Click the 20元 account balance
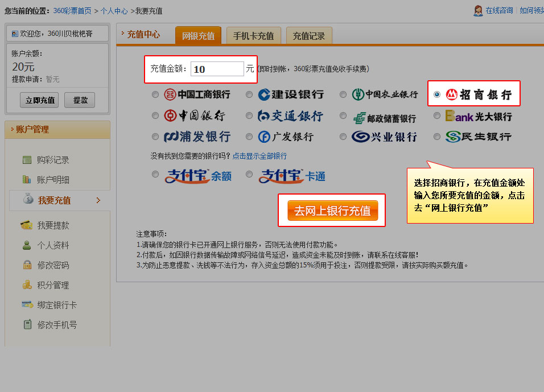 (x=23, y=67)
